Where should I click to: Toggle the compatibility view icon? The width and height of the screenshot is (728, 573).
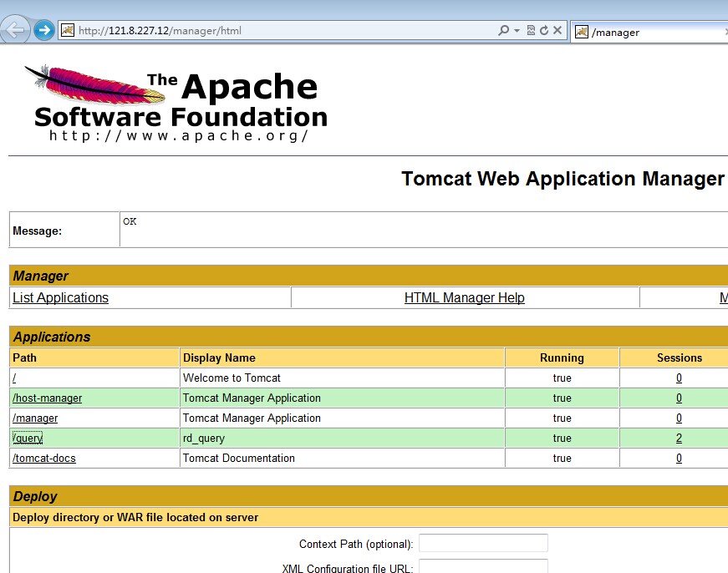tap(531, 31)
